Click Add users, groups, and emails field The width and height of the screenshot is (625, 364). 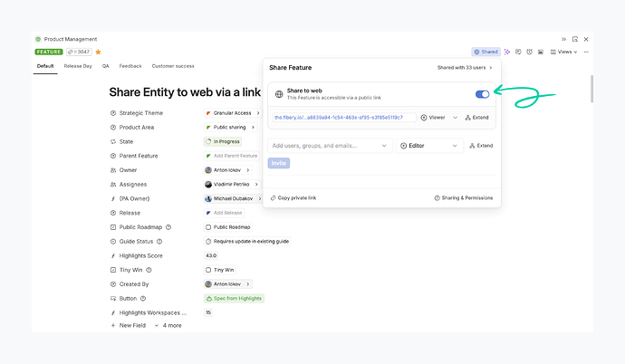[330, 146]
